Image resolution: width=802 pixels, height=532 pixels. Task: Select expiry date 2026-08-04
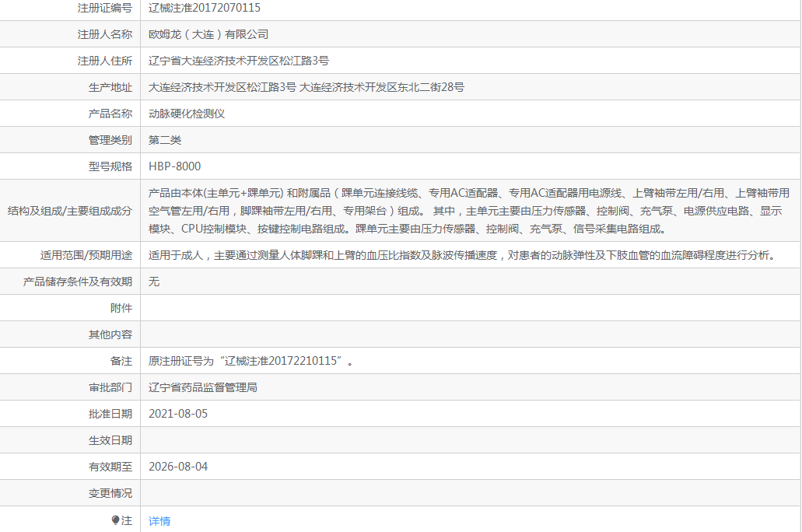point(177,466)
